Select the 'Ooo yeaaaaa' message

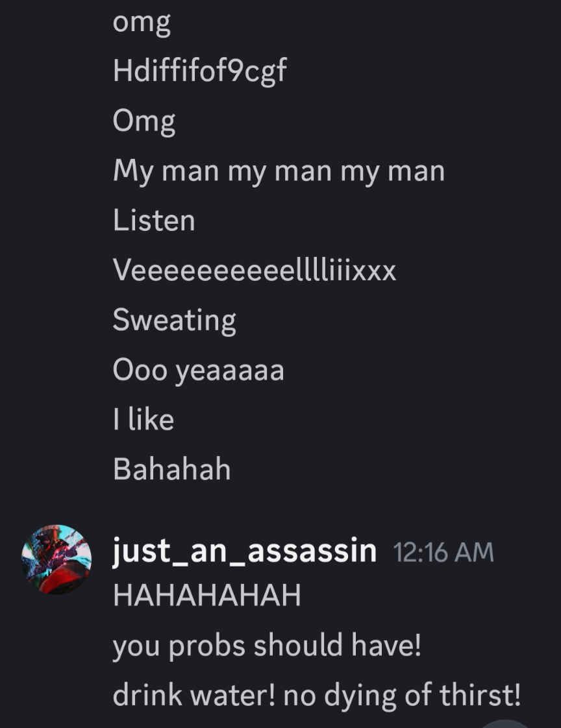click(199, 371)
